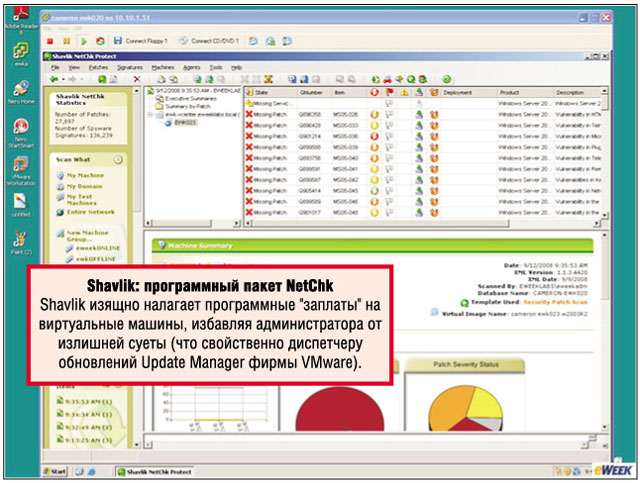640x483 pixels.
Task: Open the 9:35:53 AM scan history entry
Action: (x=84, y=401)
